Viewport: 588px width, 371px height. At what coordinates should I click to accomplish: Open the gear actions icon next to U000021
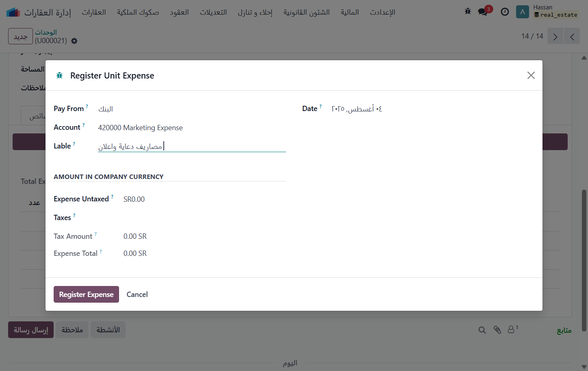click(74, 41)
